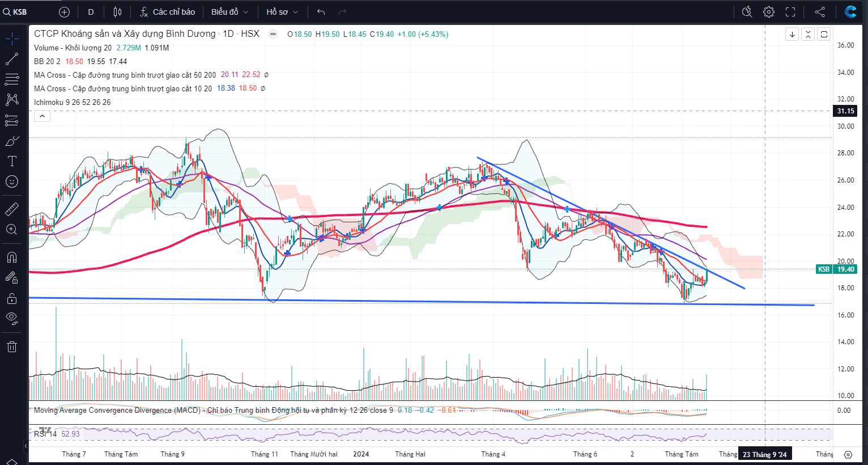This screenshot has width=868, height=465.
Task: Click the HSX exchange label in the title
Action: (x=250, y=34)
